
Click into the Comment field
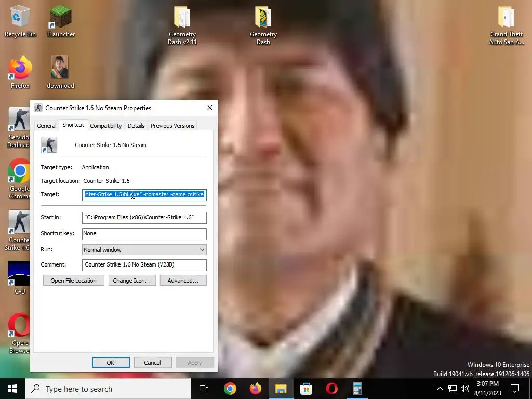coord(144,265)
